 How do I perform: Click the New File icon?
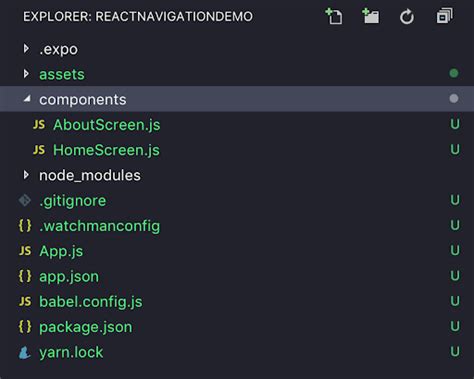[x=334, y=16]
